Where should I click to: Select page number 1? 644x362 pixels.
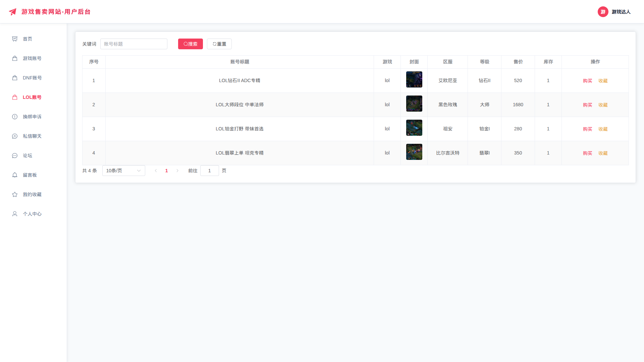(166, 171)
